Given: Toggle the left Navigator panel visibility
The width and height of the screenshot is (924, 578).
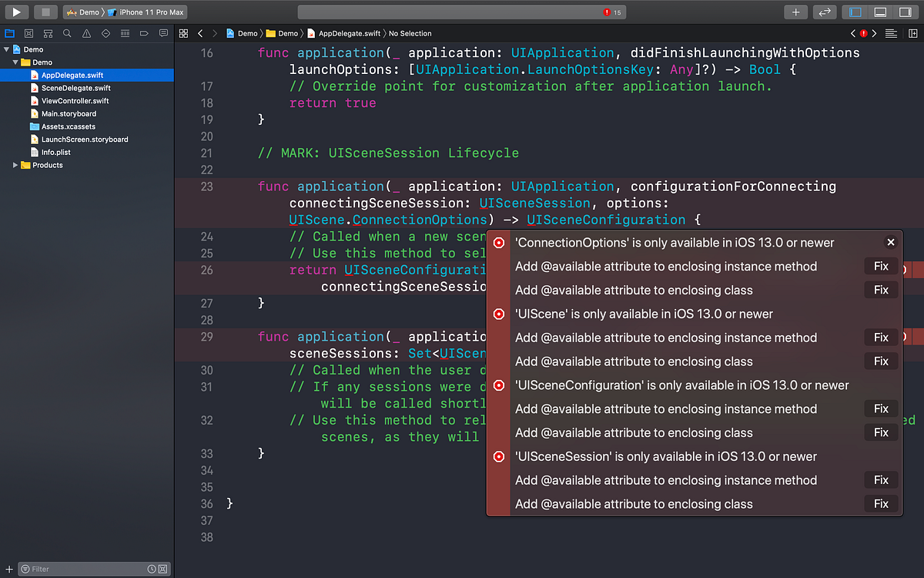Looking at the screenshot, I should tap(855, 12).
